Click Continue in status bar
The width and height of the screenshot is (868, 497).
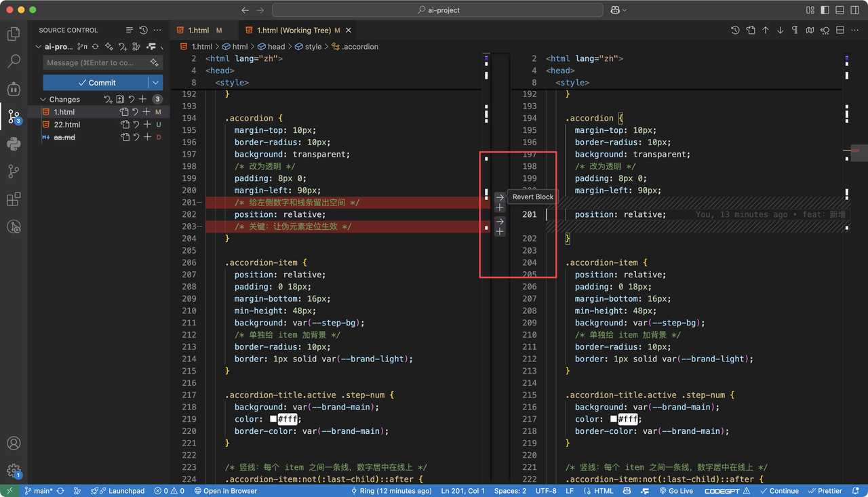[779, 491]
